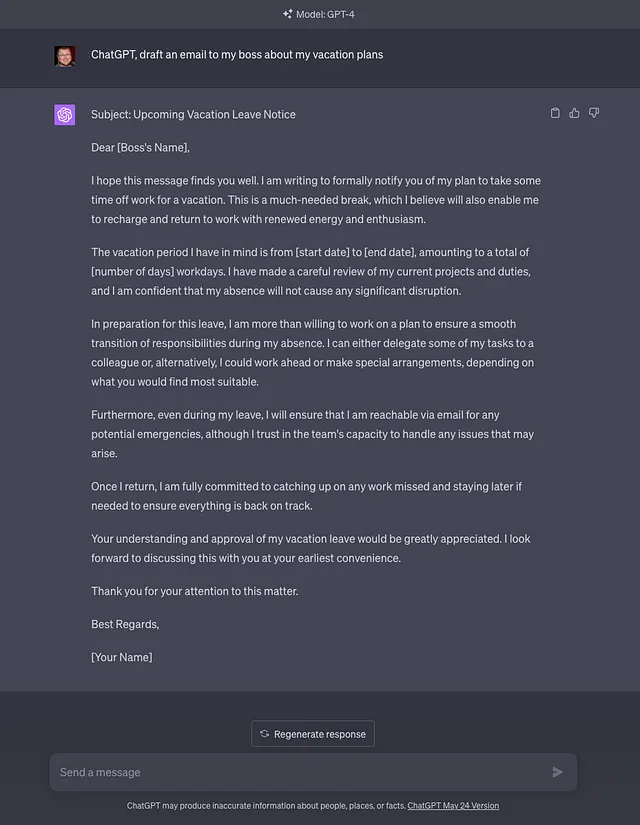Click the inaccurate information disclaimer text

pos(266,806)
